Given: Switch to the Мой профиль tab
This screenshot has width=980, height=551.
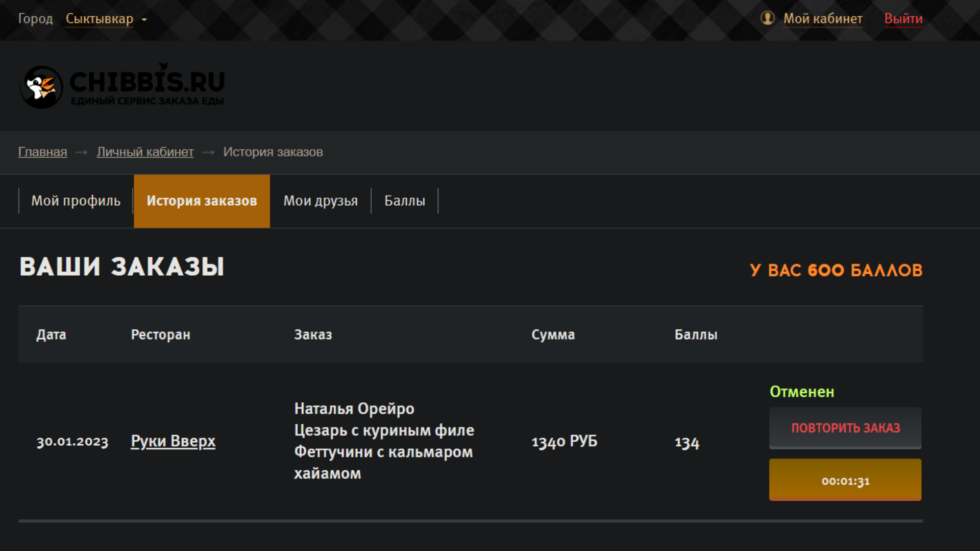Looking at the screenshot, I should coord(76,201).
